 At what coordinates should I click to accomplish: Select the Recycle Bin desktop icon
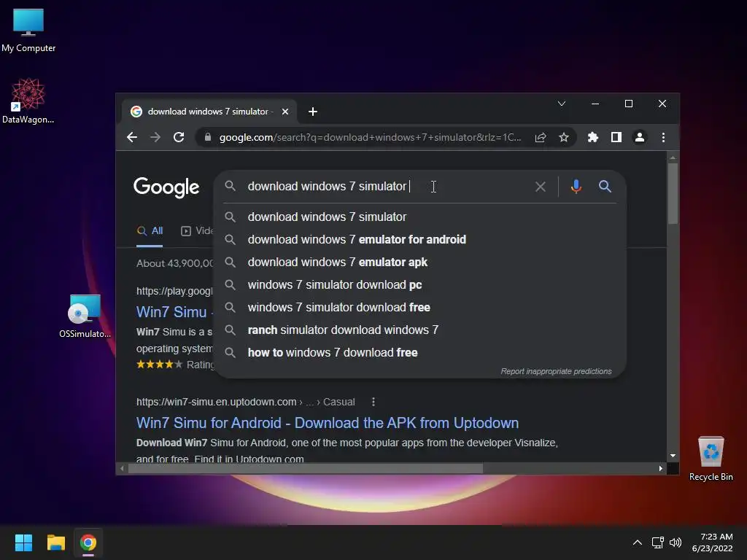(x=711, y=459)
